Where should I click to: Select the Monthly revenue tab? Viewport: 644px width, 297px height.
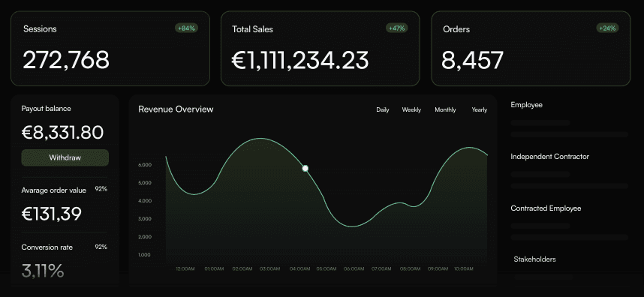445,110
